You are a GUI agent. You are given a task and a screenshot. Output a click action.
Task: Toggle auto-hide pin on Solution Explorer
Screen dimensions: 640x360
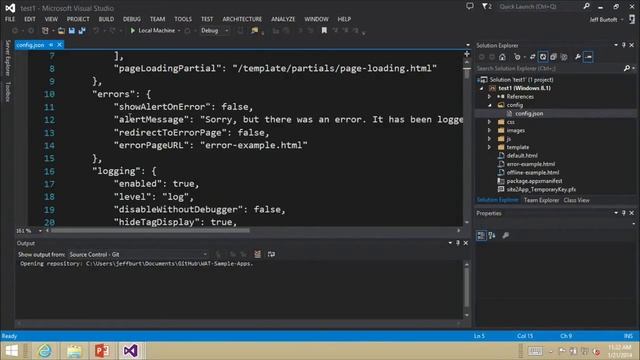tap(624, 45)
